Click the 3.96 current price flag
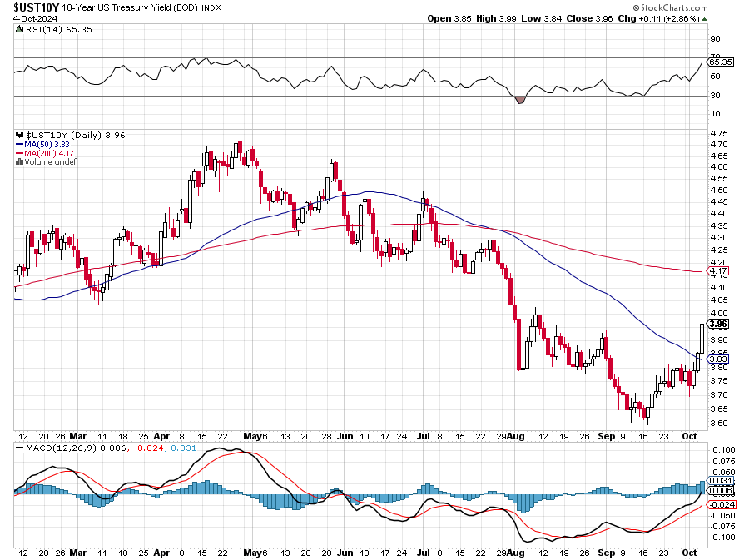The image size is (749, 560). [720, 324]
